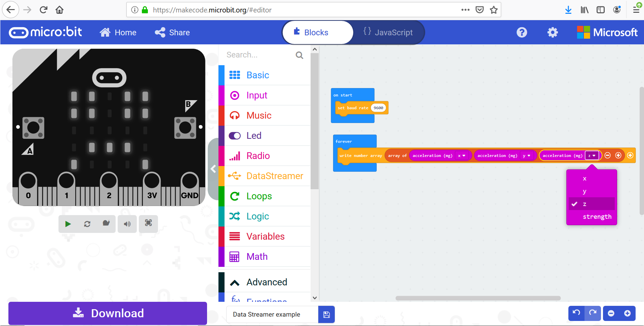Toggle simulator debug slow-mo mode
This screenshot has width=644, height=326.
106,224
